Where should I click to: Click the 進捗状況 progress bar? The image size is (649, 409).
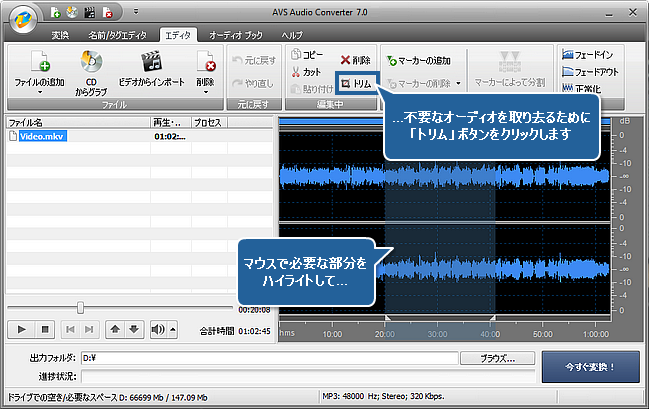[308, 376]
